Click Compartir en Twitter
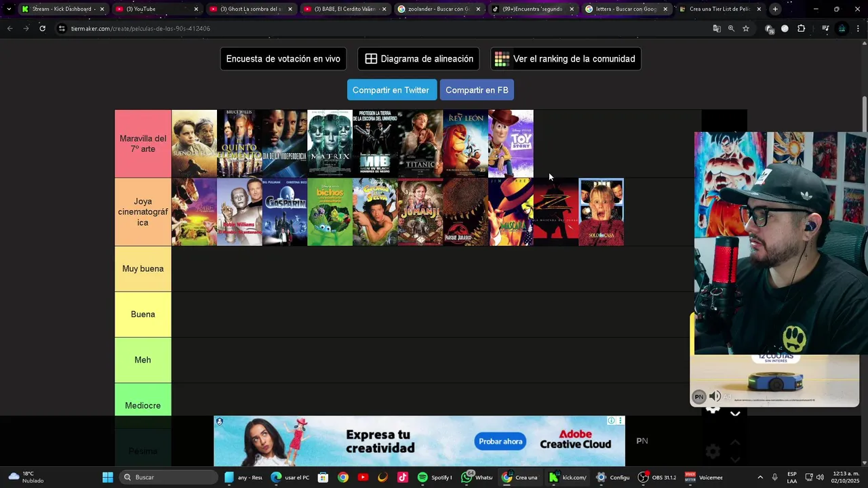This screenshot has width=868, height=488. point(391,90)
